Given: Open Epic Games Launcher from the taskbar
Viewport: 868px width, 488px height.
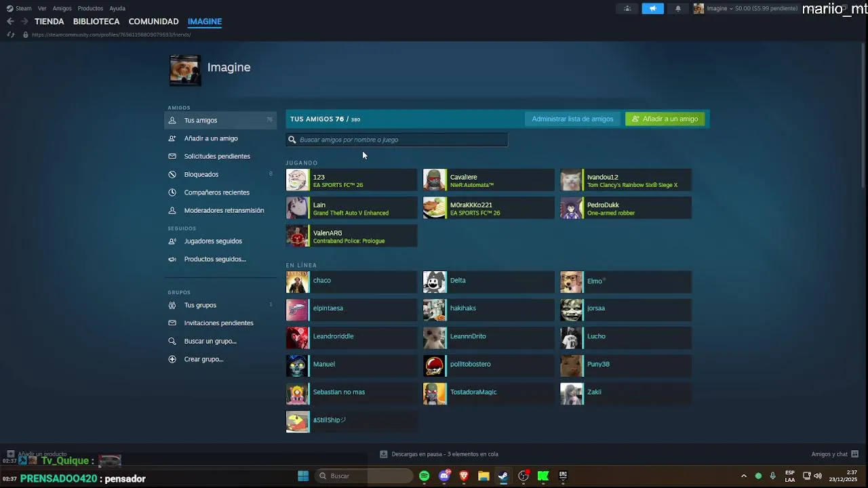Looking at the screenshot, I should coord(563,476).
